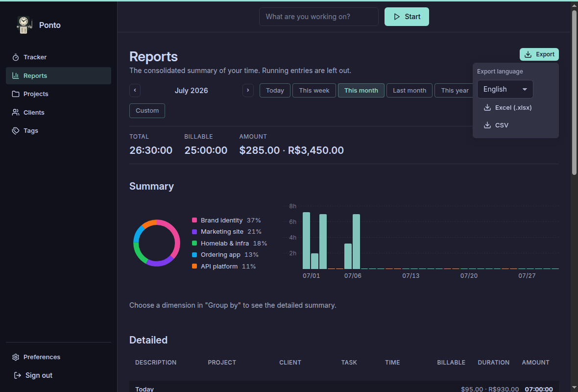Image resolution: width=578 pixels, height=392 pixels.
Task: Click the Tracker stopwatch icon
Action: [x=16, y=57]
